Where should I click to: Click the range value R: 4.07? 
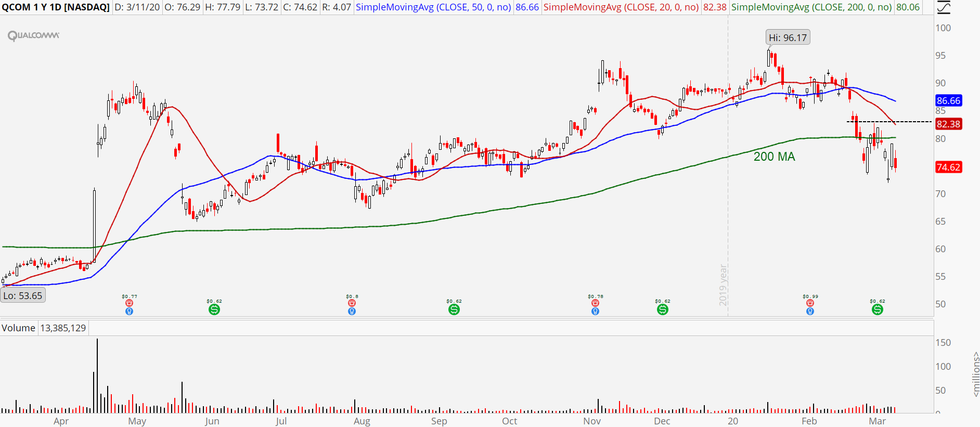point(337,7)
